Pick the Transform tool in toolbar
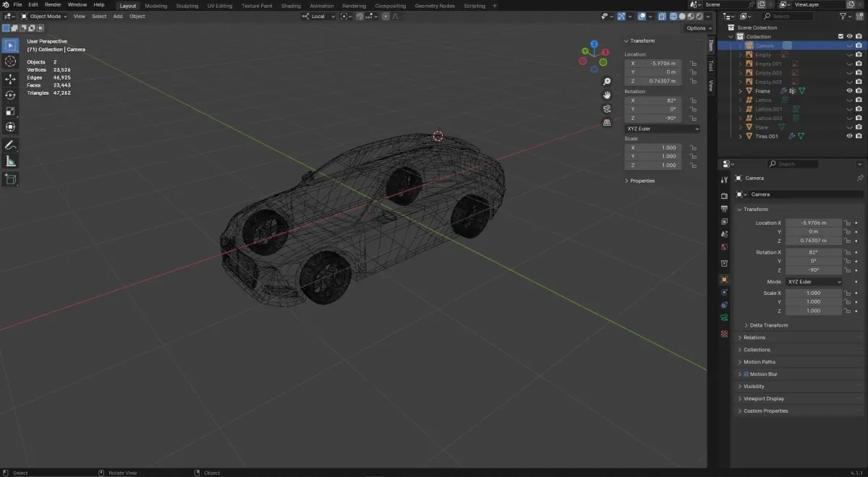The width and height of the screenshot is (868, 477). click(11, 127)
